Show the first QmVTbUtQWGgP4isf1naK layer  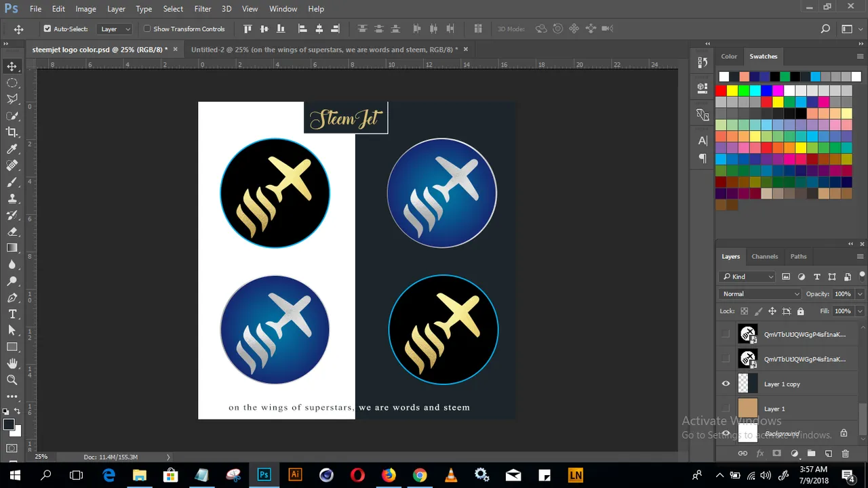[x=726, y=334]
